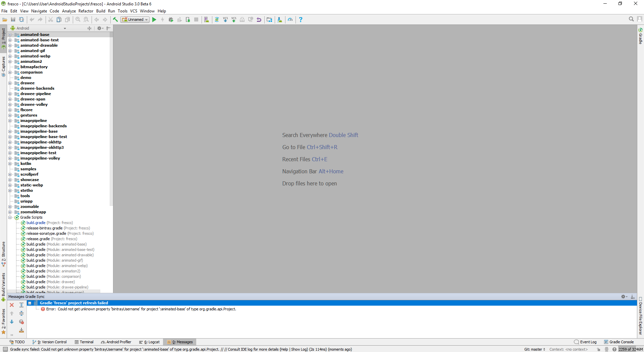This screenshot has width=644, height=352.
Task: Open the Event Log button
Action: (x=585, y=342)
